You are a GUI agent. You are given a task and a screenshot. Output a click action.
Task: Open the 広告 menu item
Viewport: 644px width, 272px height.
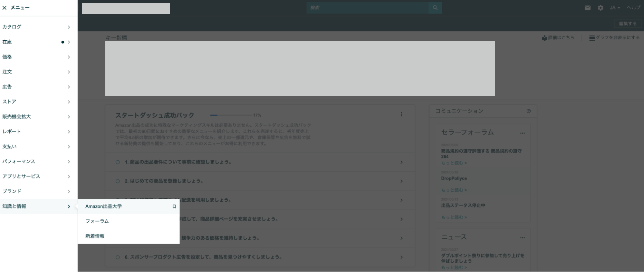tap(39, 87)
